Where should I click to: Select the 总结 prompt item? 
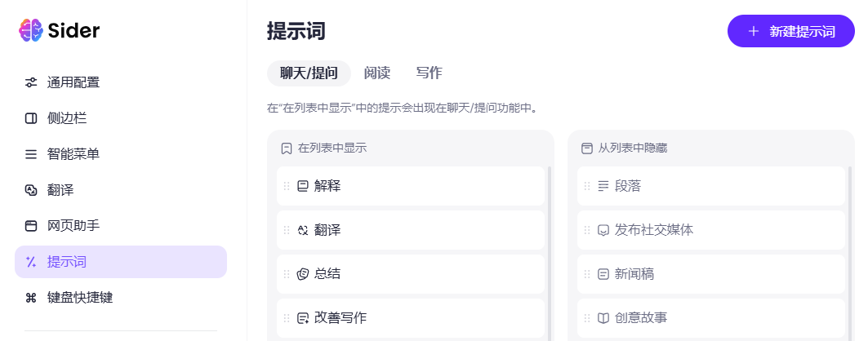(x=327, y=274)
